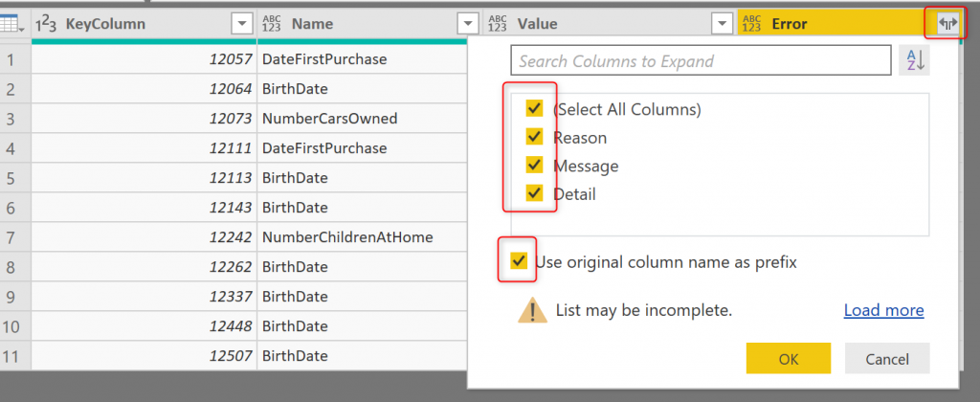Click the ABC123 type icon for Name

coord(273,24)
